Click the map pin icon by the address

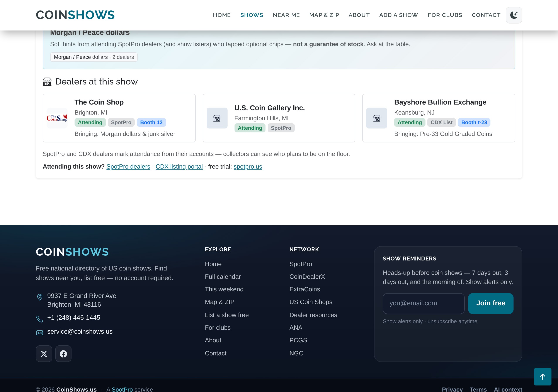point(40,297)
